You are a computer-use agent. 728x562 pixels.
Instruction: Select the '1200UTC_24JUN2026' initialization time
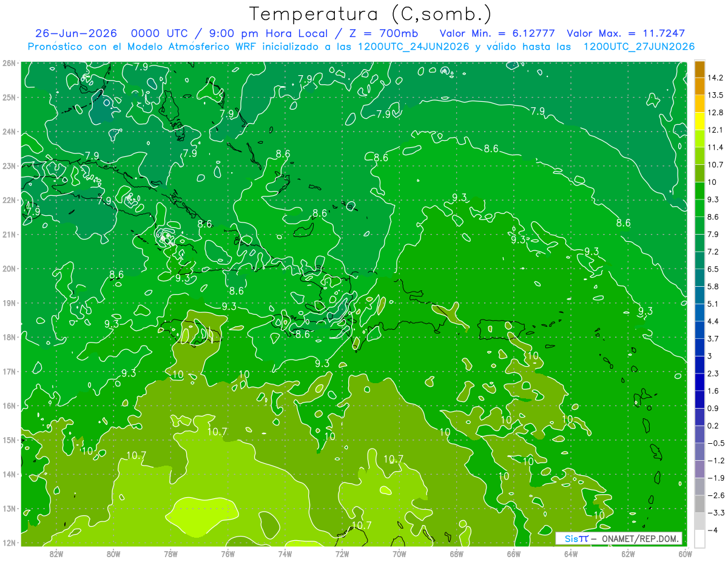[414, 47]
